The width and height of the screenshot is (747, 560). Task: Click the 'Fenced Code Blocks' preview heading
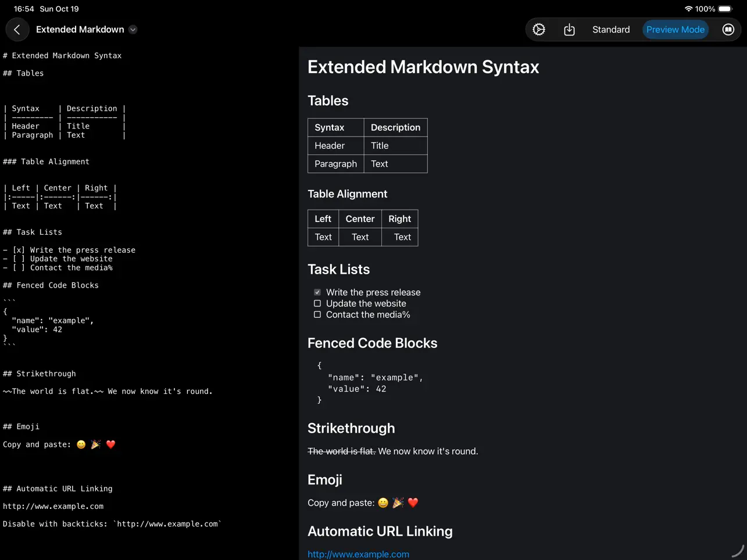point(372,343)
